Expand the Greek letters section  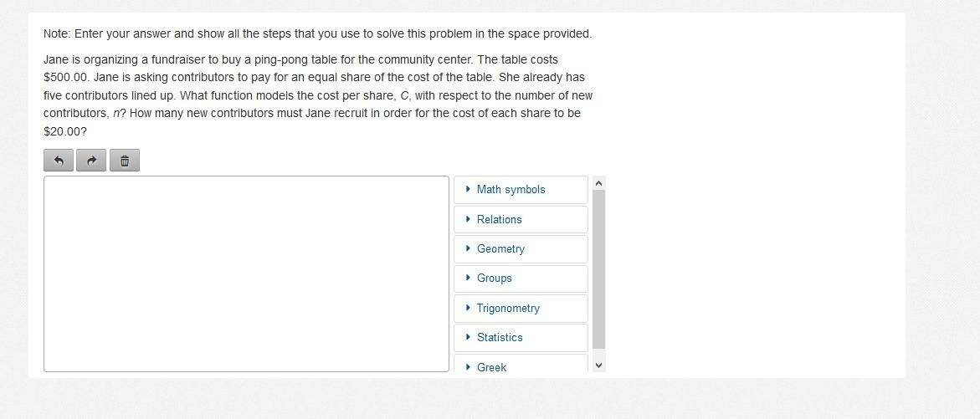pyautogui.click(x=491, y=367)
